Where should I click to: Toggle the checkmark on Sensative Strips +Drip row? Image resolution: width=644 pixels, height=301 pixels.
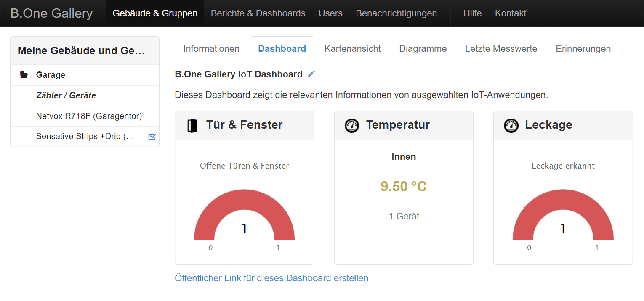pos(152,137)
